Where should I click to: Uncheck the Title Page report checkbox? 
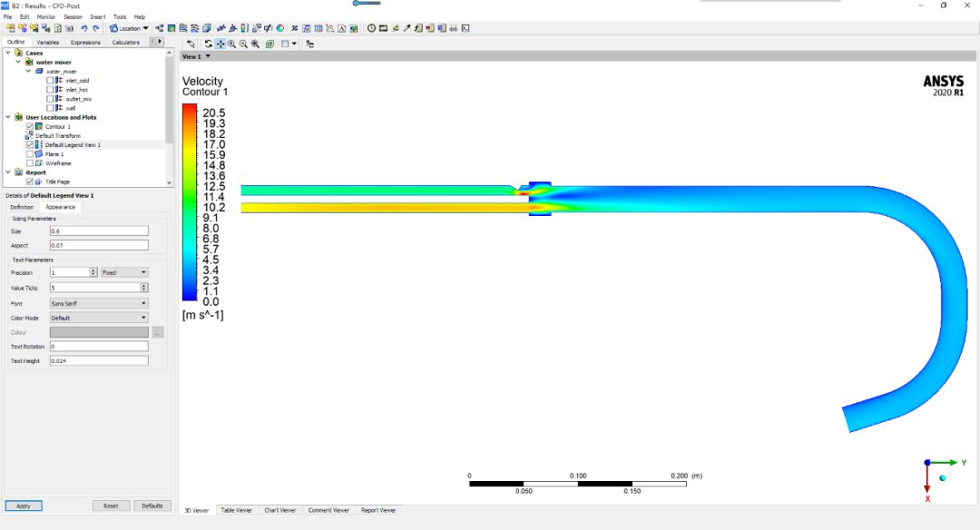(29, 182)
